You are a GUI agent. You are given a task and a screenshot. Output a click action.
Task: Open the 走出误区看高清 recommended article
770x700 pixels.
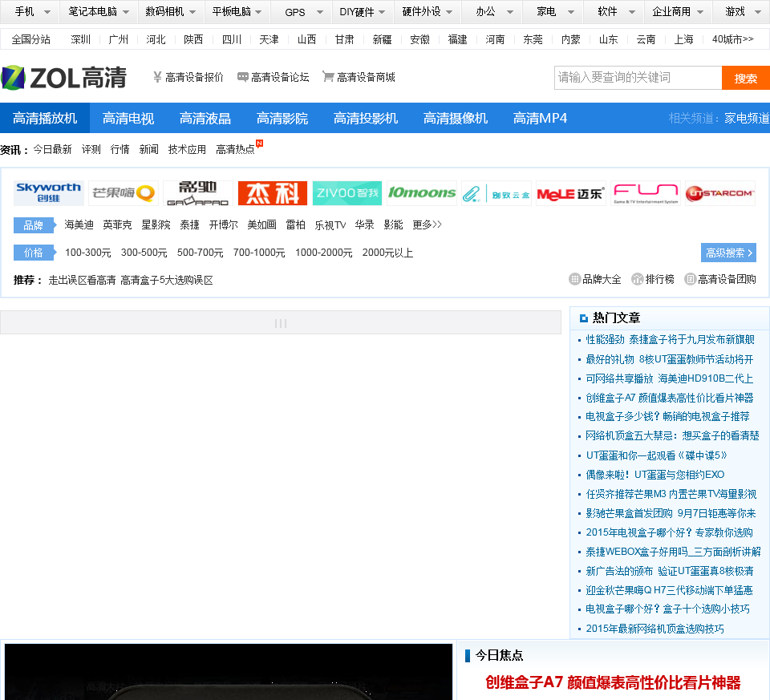coord(82,281)
